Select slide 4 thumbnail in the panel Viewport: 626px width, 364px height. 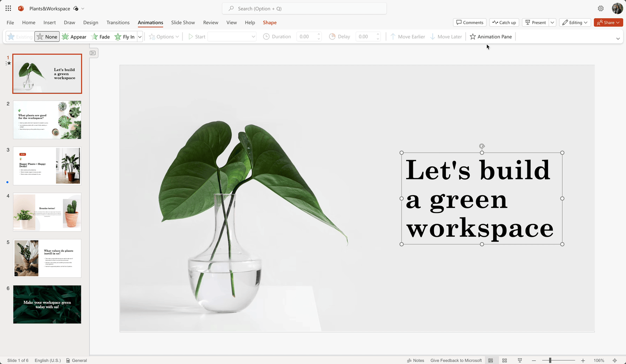coord(47,212)
